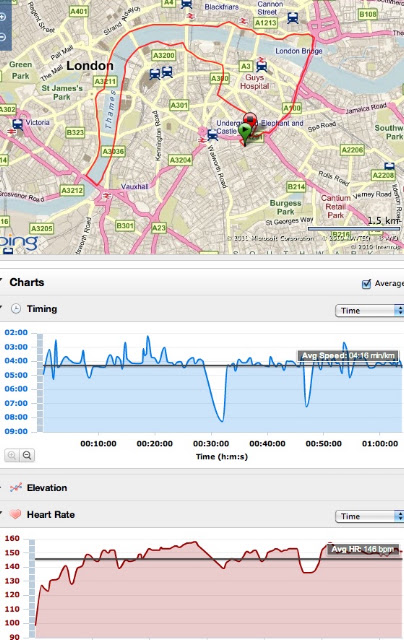Viewport: 404px width, 640px height.
Task: Click the B214 road label
Action: [296, 187]
